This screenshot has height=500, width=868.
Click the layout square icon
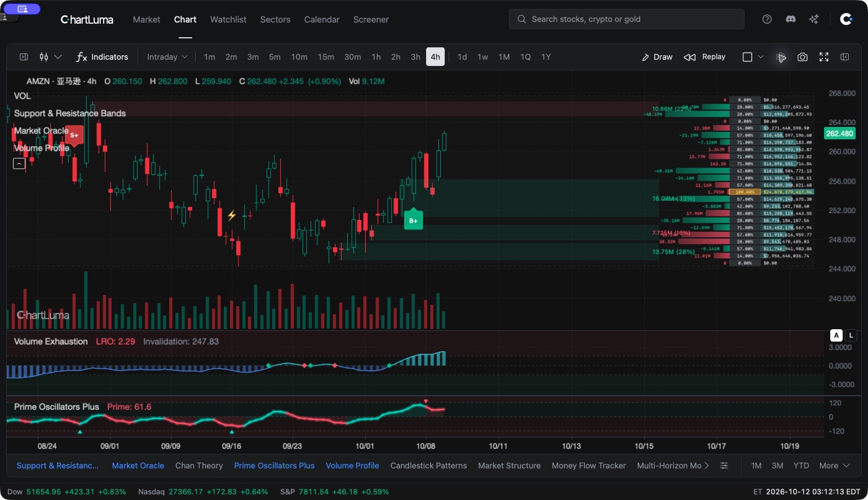point(747,57)
